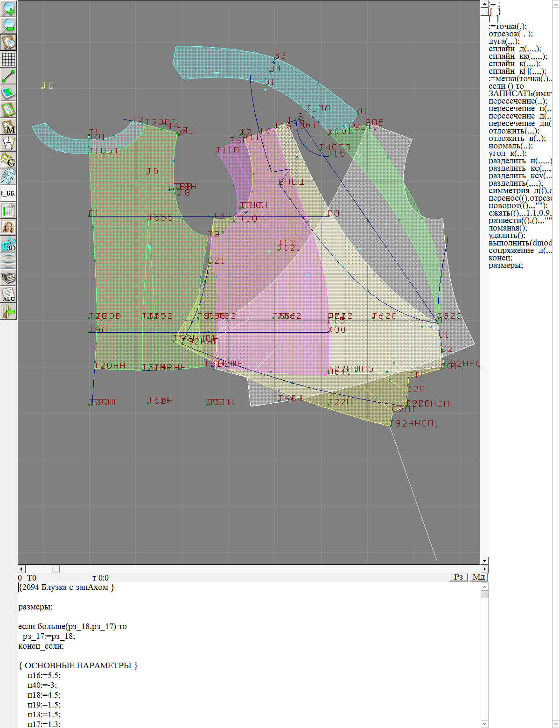Click the zoom in magnifier icon
Viewport: 560px width, 728px height.
(x=9, y=8)
